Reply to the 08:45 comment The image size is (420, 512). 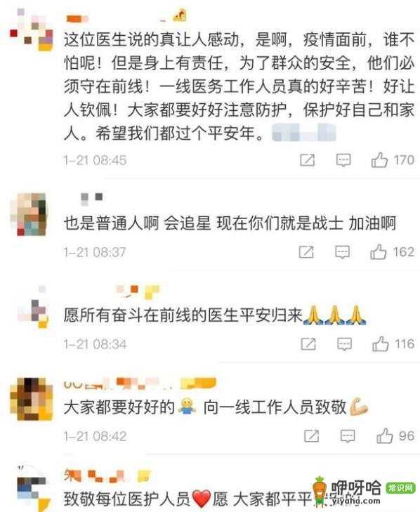click(343, 160)
